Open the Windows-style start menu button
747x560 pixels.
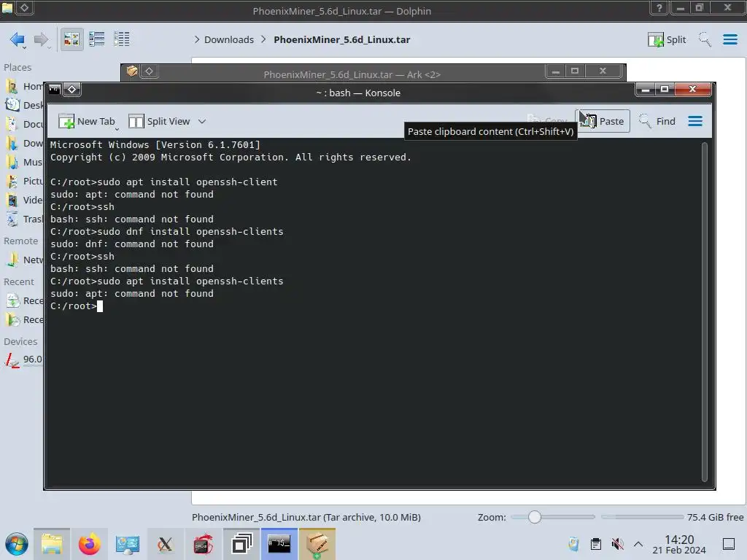[17, 544]
